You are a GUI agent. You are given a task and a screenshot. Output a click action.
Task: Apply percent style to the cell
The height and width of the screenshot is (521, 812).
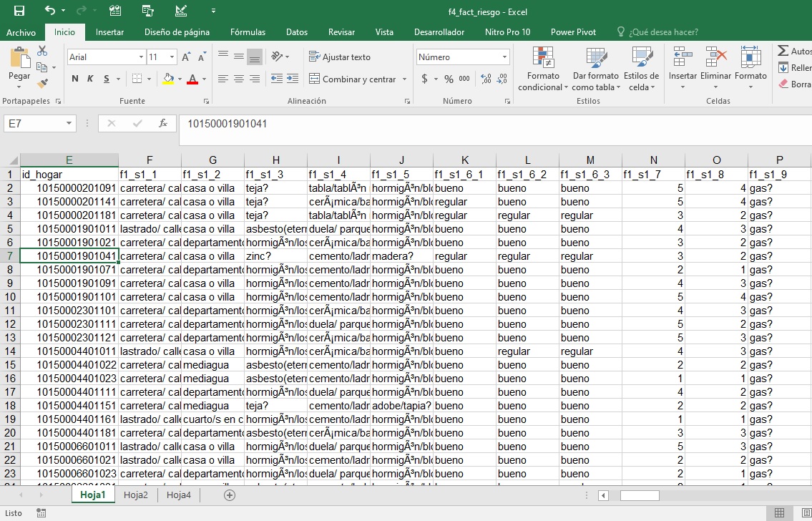[449, 79]
